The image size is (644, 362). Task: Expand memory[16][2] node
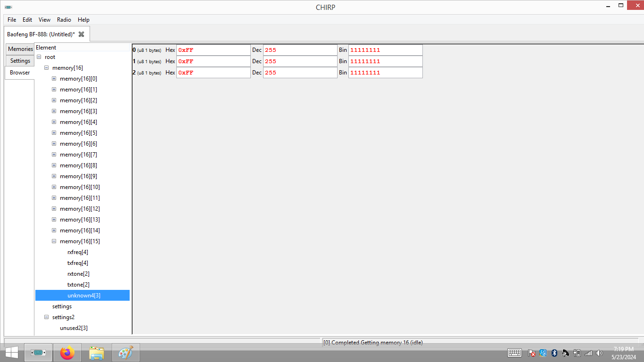(x=54, y=100)
